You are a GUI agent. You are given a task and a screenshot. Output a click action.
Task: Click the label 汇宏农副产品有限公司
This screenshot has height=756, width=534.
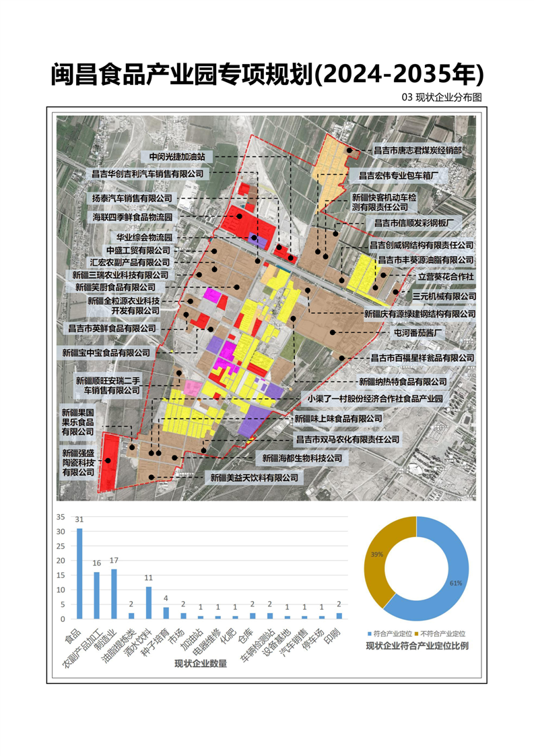pyautogui.click(x=130, y=262)
